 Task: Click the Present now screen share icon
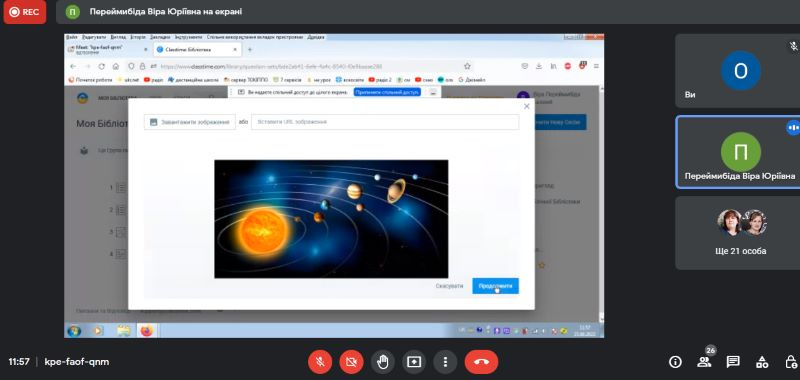coord(414,362)
